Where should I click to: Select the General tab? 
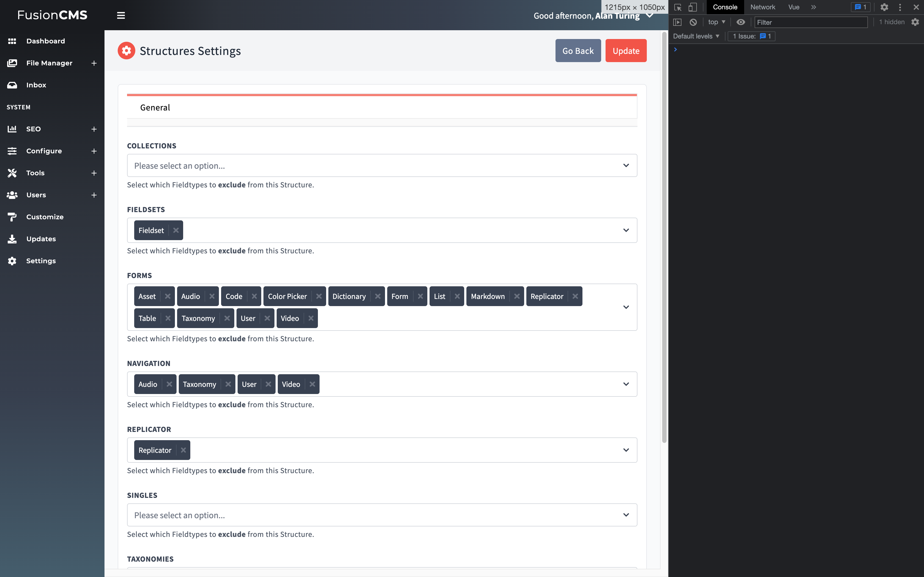coord(155,107)
